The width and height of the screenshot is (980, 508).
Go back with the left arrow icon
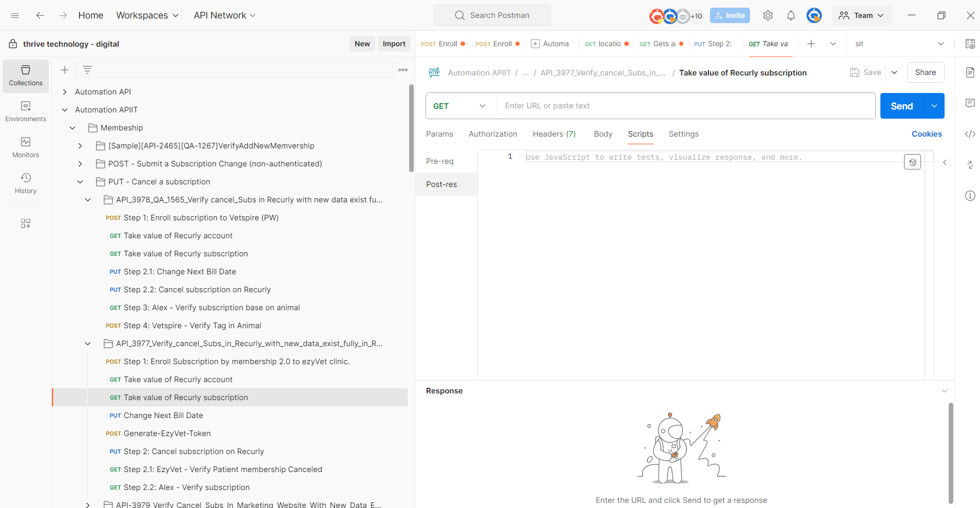tap(40, 15)
